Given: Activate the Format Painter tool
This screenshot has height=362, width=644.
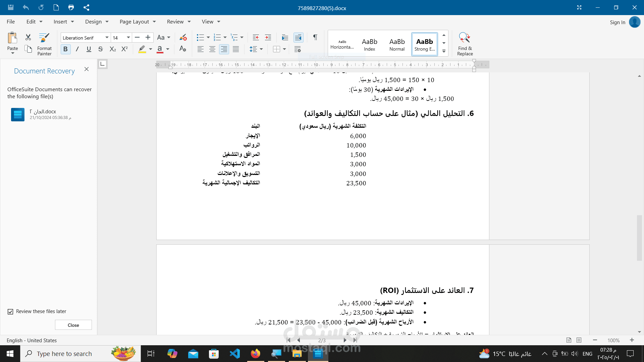Looking at the screenshot, I should coord(44,44).
